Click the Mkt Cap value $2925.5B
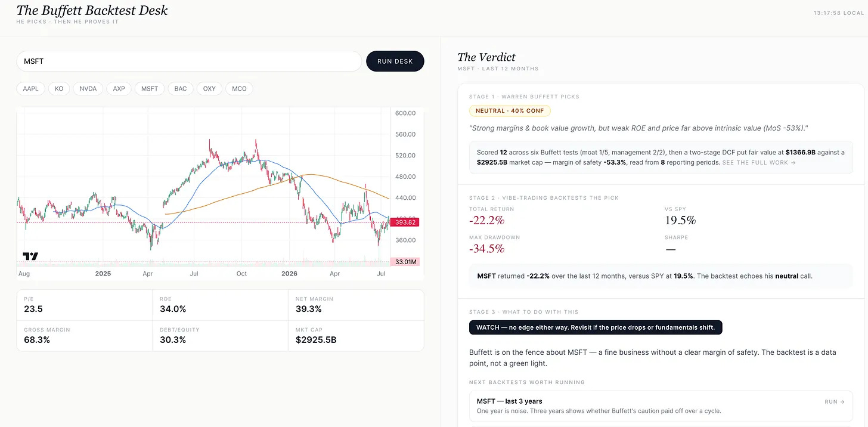 coord(316,340)
